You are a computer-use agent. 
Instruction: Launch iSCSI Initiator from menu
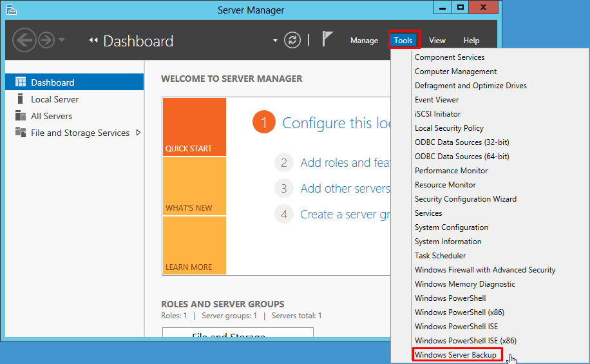pyautogui.click(x=437, y=114)
